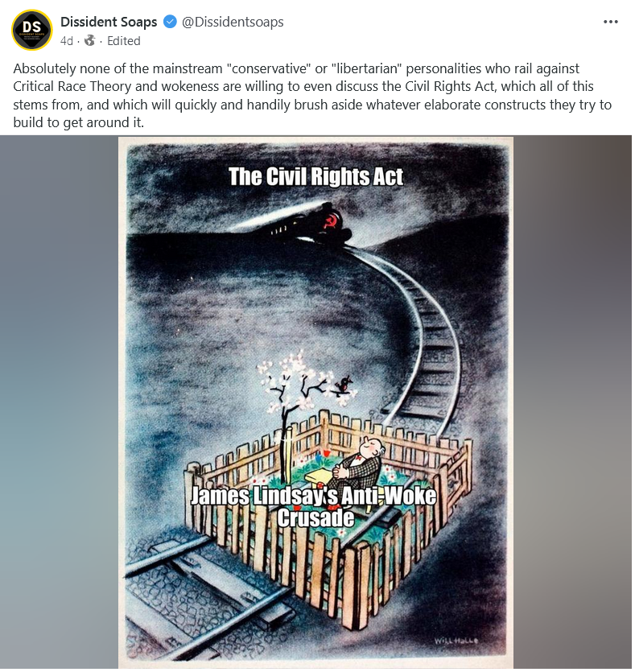Click "The Civil Rights Act" caption in image
The image size is (635, 672).
[315, 176]
